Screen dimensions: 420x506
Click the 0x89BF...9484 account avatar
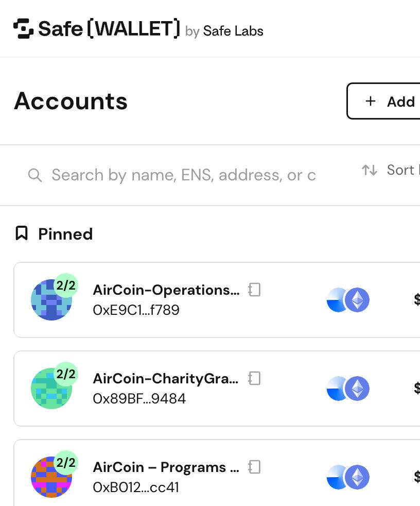51,389
